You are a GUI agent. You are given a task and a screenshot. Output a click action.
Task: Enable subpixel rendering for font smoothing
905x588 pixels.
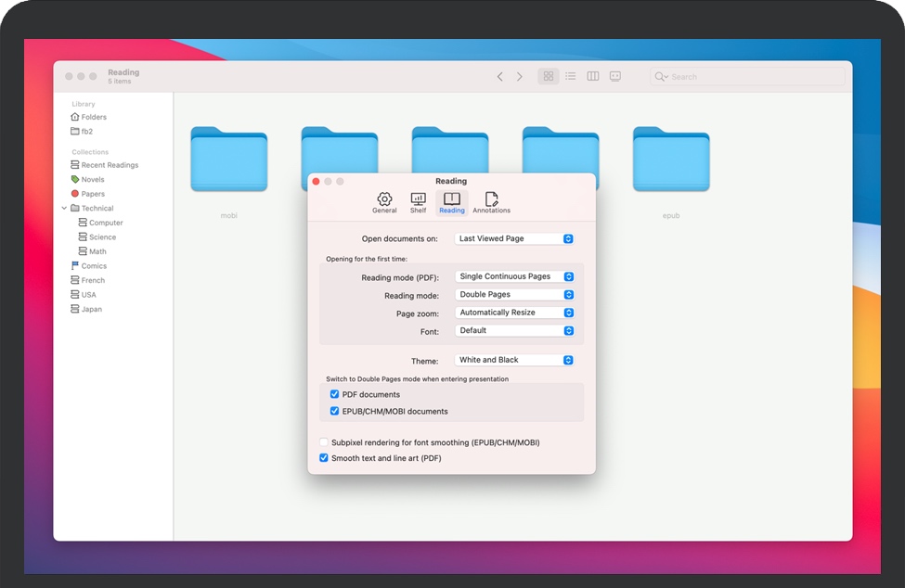[324, 443]
